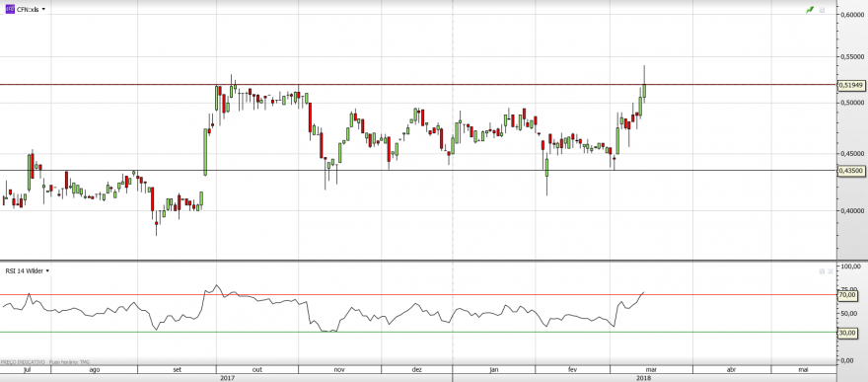
Task: Click the maximize icon in RSI panel
Action: [822, 271]
